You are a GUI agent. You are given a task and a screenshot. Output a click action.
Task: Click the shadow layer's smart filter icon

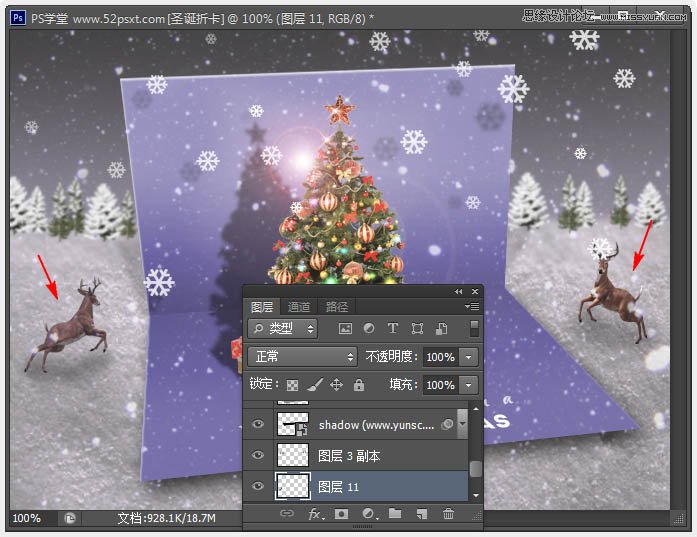point(447,424)
